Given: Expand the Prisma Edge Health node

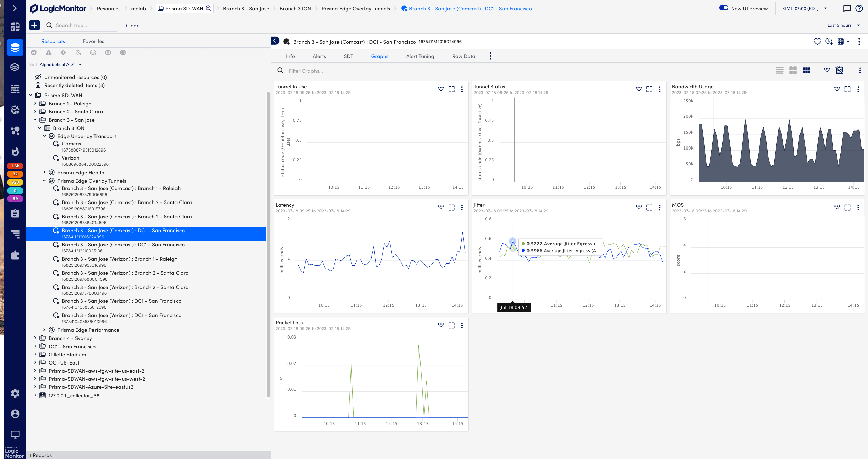Looking at the screenshot, I should click(44, 172).
